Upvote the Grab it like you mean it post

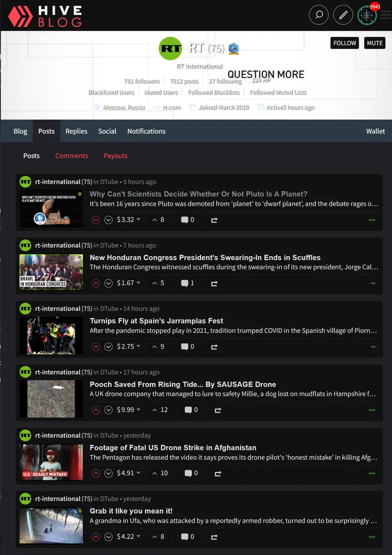coord(96,536)
